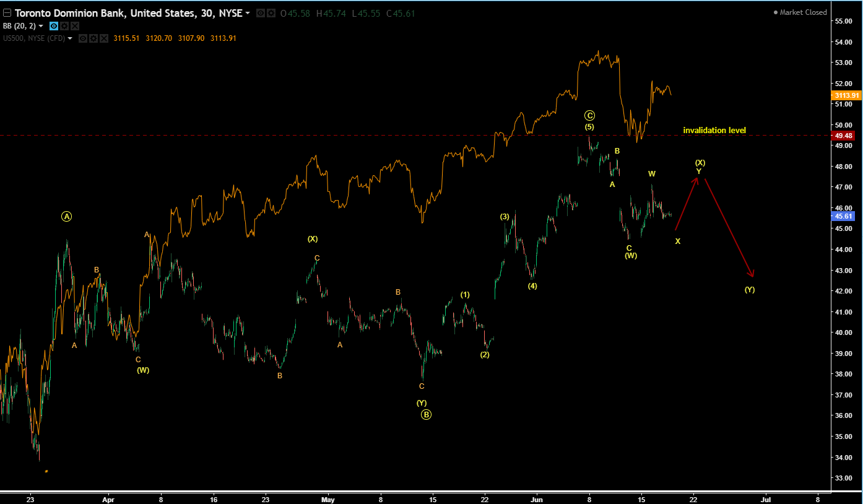Screen dimensions: 863x504
Task: Select the circled C wave label
Action: pos(590,116)
